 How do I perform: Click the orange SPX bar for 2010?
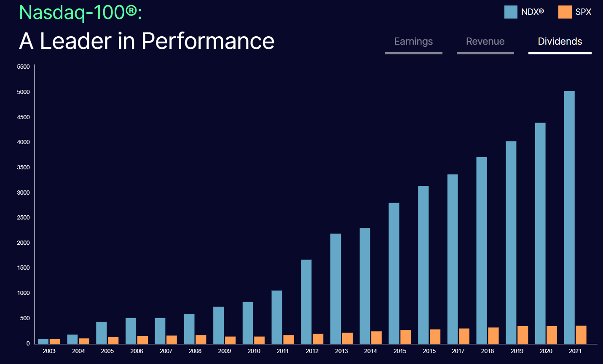[x=260, y=340]
